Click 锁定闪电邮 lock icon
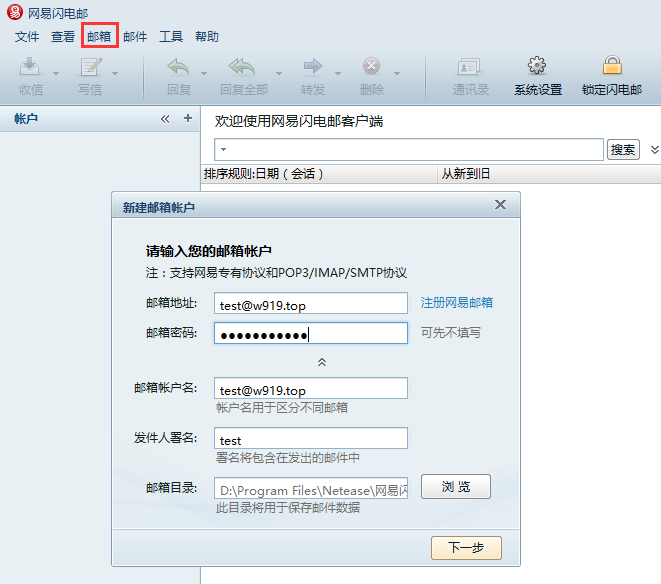This screenshot has width=661, height=584. coord(612,67)
